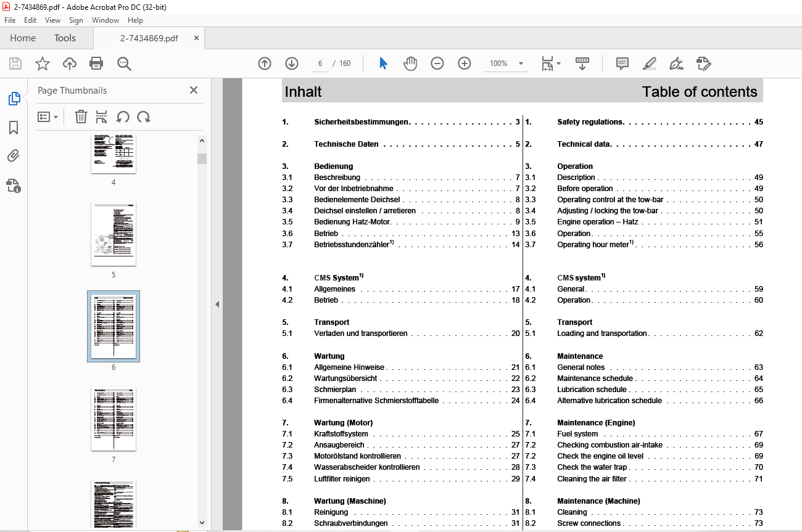Open the Window menu

pyautogui.click(x=105, y=20)
